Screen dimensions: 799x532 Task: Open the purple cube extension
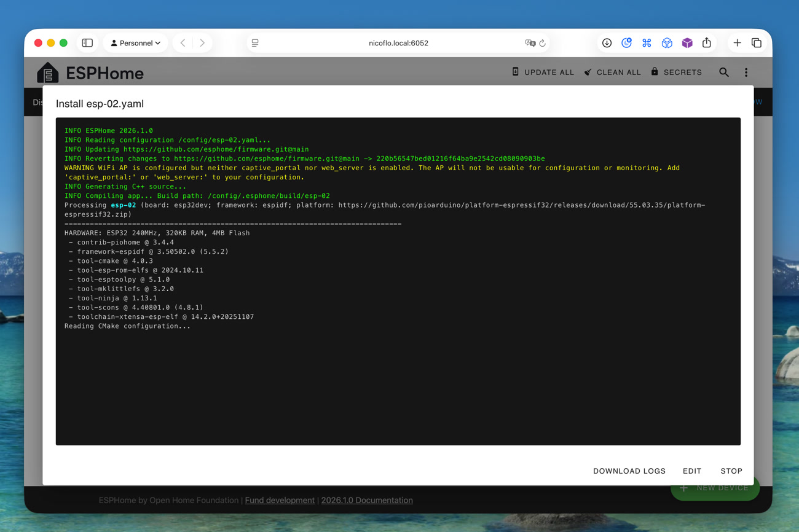pyautogui.click(x=687, y=43)
